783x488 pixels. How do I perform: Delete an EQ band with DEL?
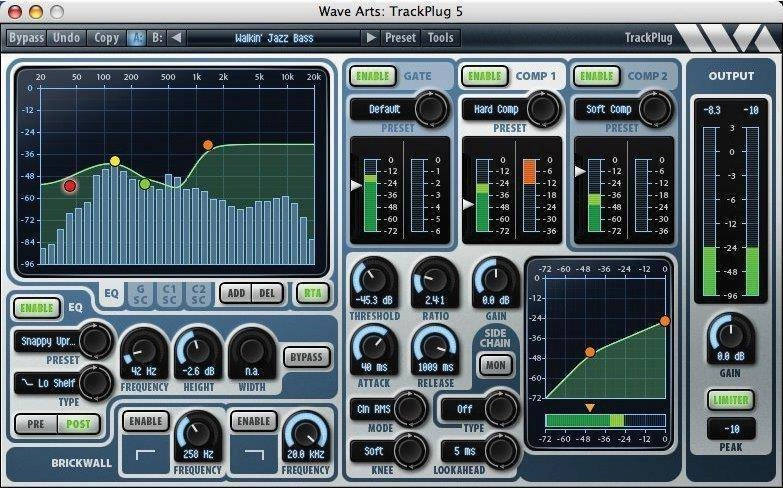point(267,293)
